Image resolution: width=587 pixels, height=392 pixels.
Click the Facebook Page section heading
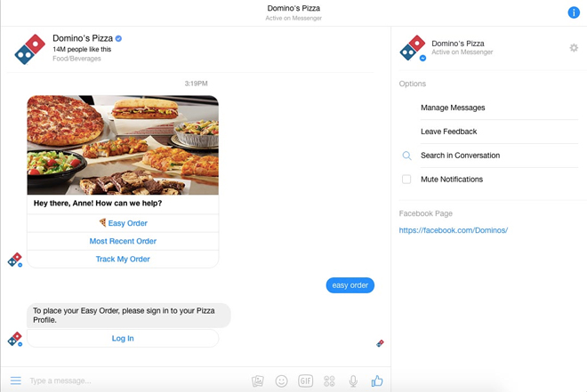(426, 213)
